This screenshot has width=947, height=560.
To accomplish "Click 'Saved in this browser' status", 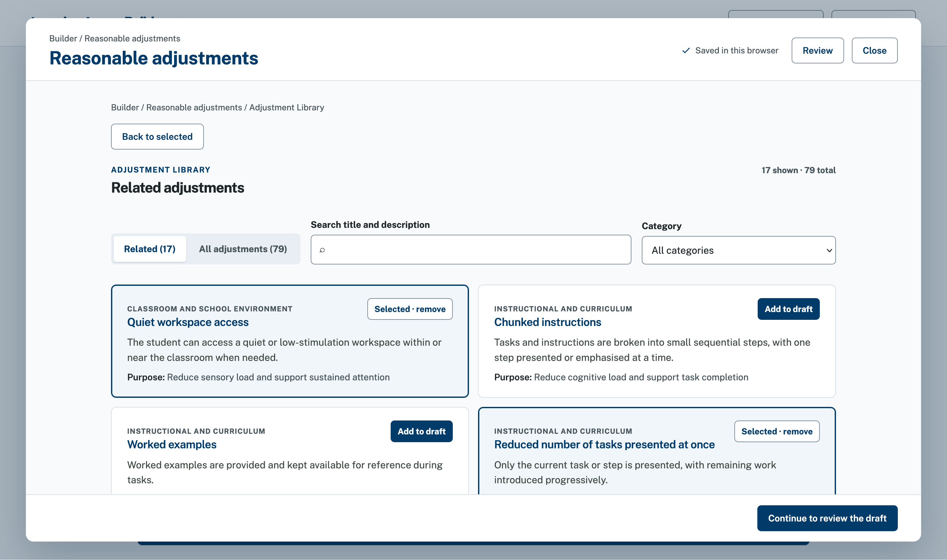I will click(737, 50).
